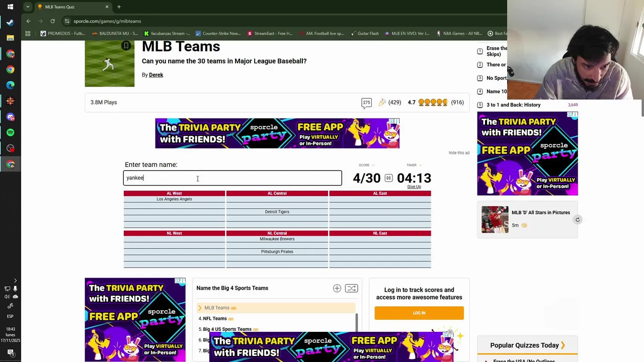
Task: Open site info icon in address bar
Action: click(67, 21)
